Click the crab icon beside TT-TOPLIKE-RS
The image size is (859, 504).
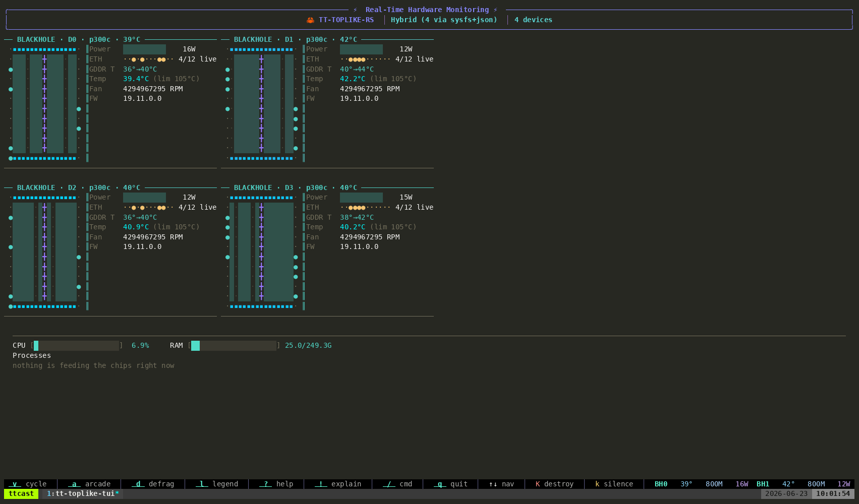pyautogui.click(x=310, y=20)
